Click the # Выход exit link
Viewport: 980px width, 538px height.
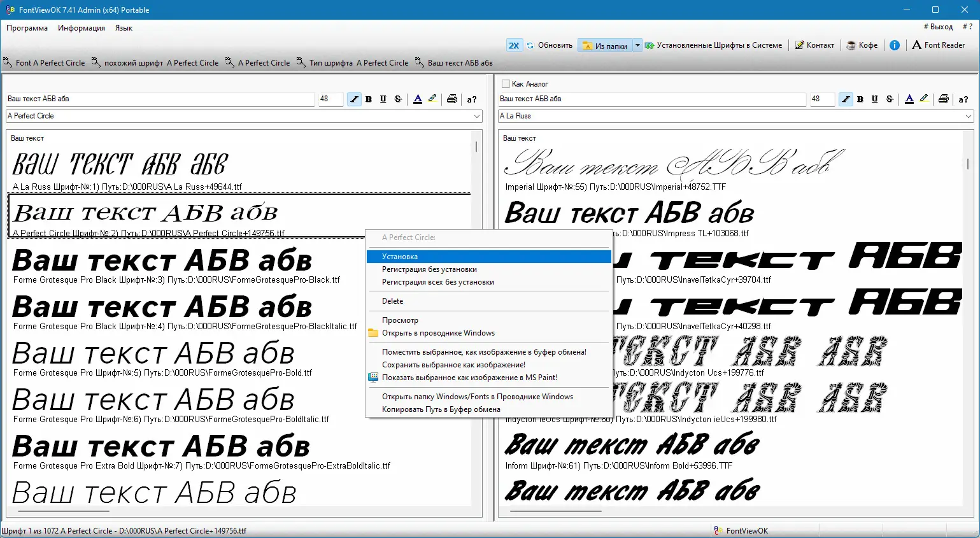pos(938,27)
